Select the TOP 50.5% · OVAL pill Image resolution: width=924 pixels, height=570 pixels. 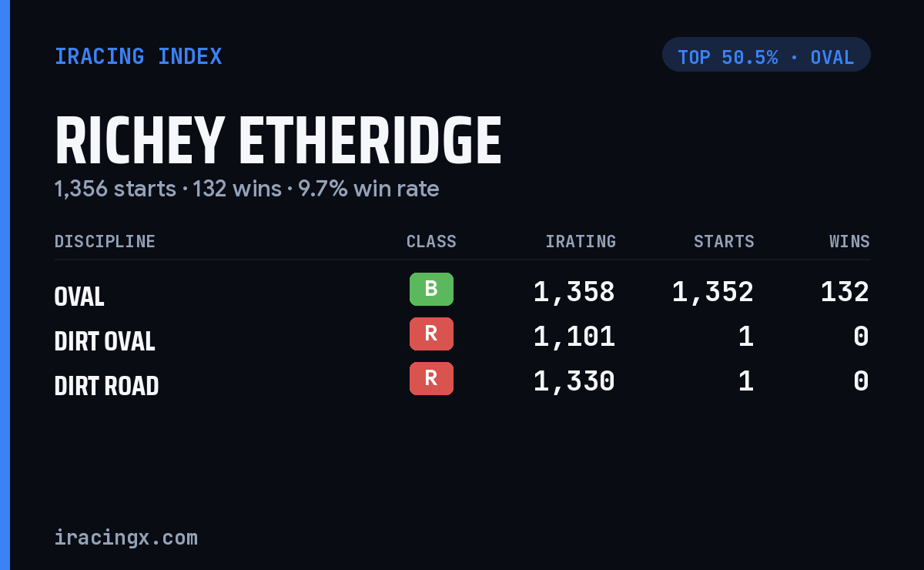coord(766,55)
